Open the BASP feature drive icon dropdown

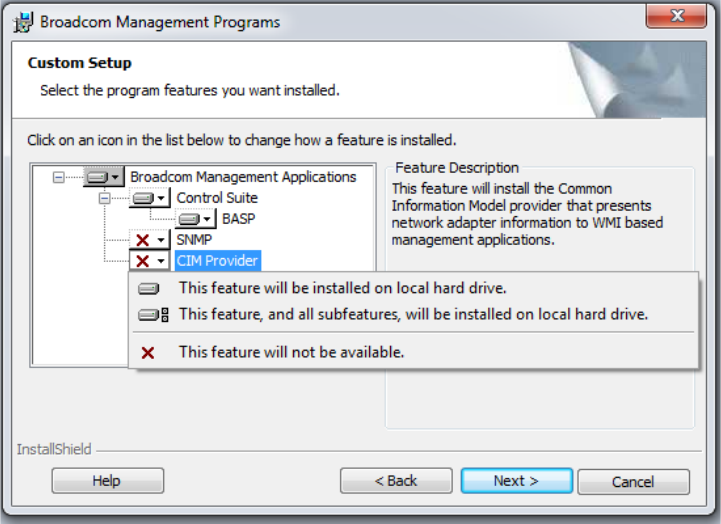(207, 219)
